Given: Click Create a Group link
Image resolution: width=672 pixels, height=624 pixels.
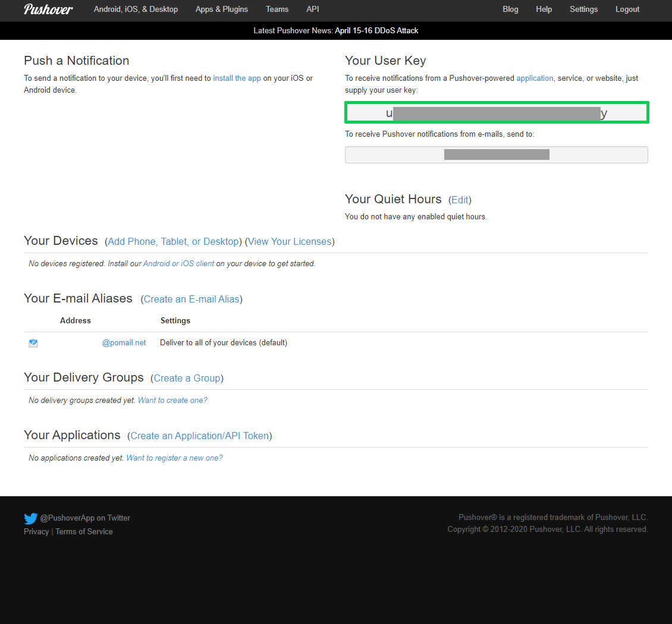Looking at the screenshot, I should click(187, 378).
